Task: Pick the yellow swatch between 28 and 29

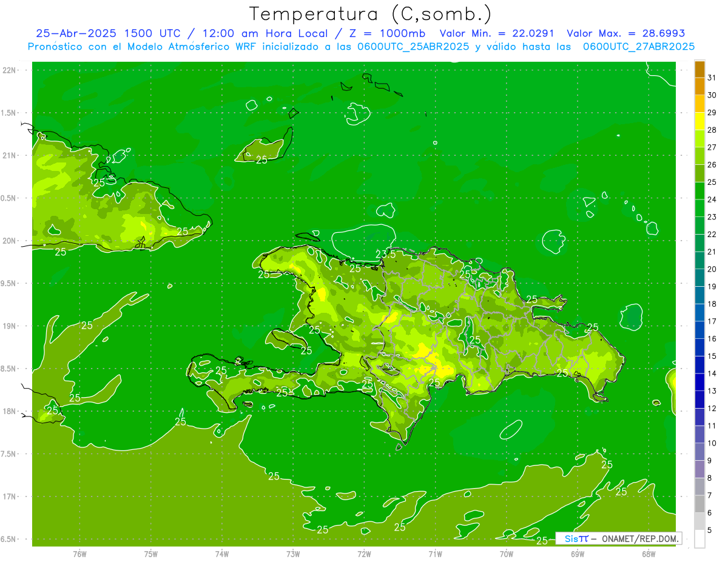Action: (x=700, y=121)
